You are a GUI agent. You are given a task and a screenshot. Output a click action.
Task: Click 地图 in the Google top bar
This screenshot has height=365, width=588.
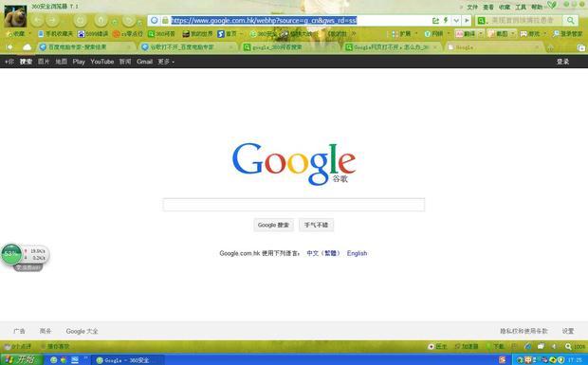61,62
